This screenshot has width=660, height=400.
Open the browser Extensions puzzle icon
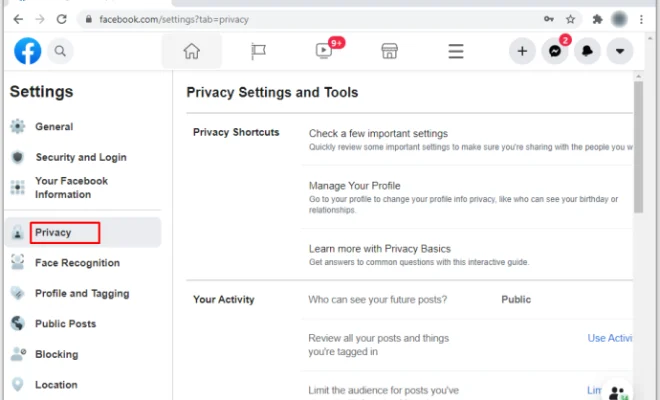pyautogui.click(x=597, y=19)
